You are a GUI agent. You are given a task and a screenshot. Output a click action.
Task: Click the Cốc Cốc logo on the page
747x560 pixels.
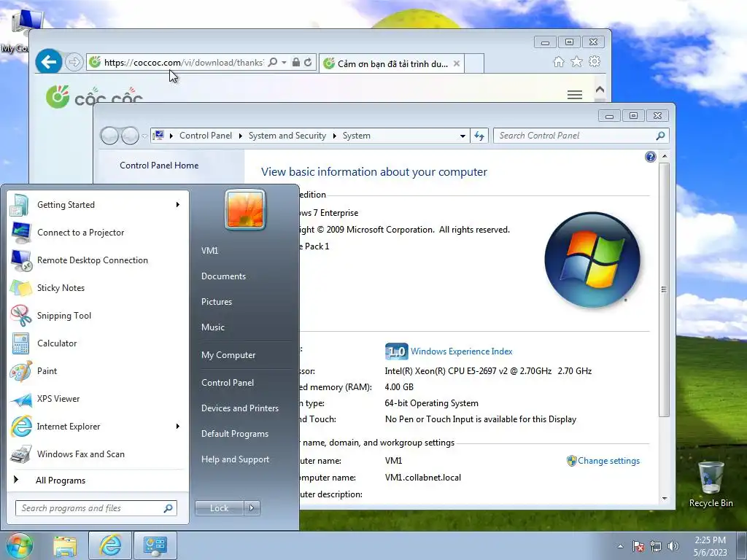(94, 96)
